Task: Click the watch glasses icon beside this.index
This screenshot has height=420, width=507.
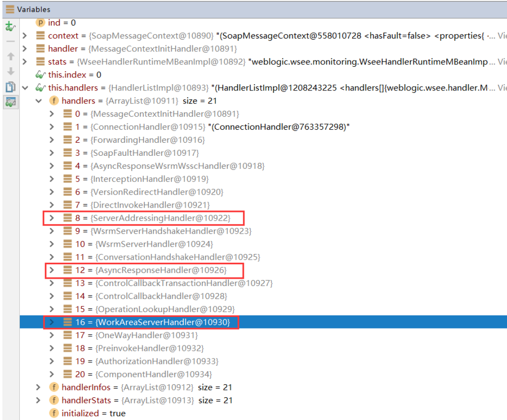Action: point(41,75)
